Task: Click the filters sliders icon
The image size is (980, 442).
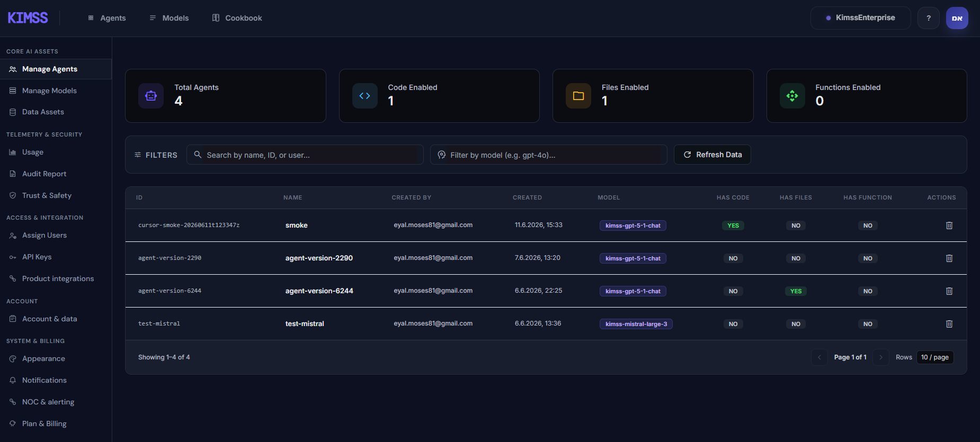Action: pyautogui.click(x=138, y=155)
